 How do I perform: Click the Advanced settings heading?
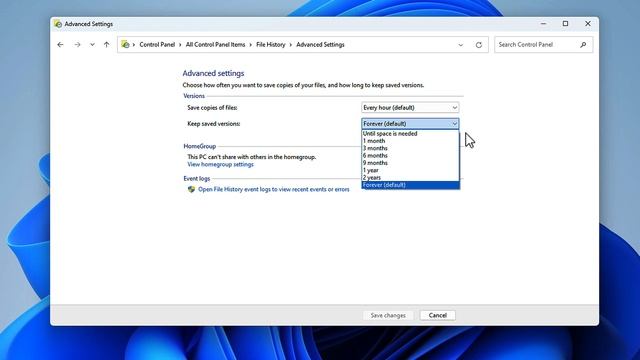(213, 73)
